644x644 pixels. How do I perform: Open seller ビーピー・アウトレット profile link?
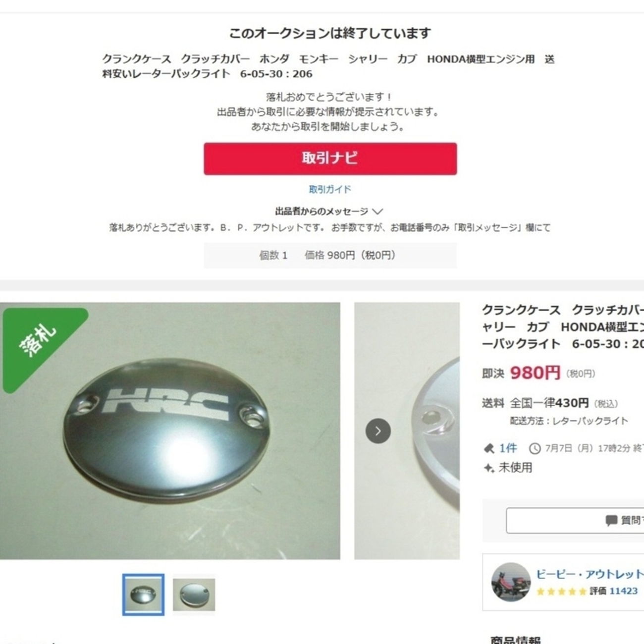point(590,574)
